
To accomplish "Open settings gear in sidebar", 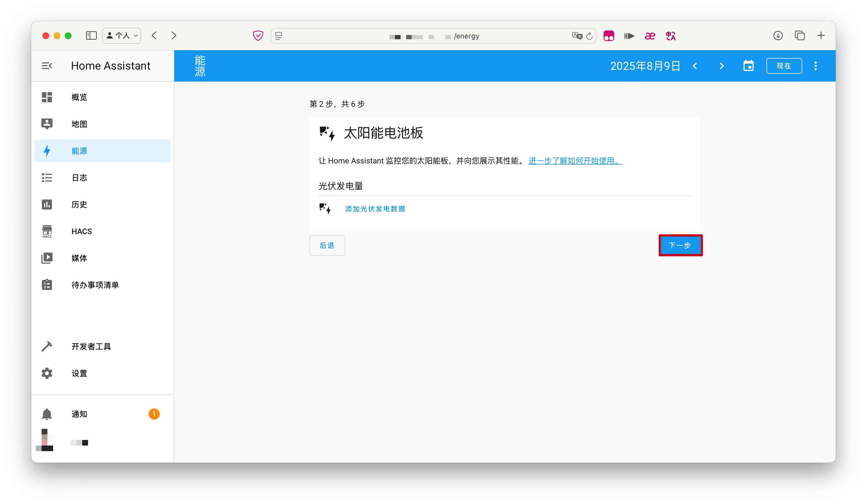I will coord(47,373).
